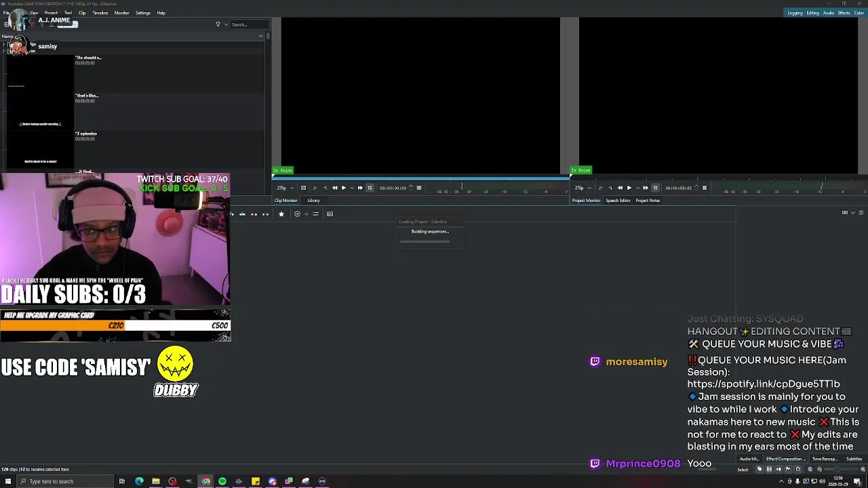Play the Project Monitor
This screenshot has width=868, height=488.
click(629, 188)
